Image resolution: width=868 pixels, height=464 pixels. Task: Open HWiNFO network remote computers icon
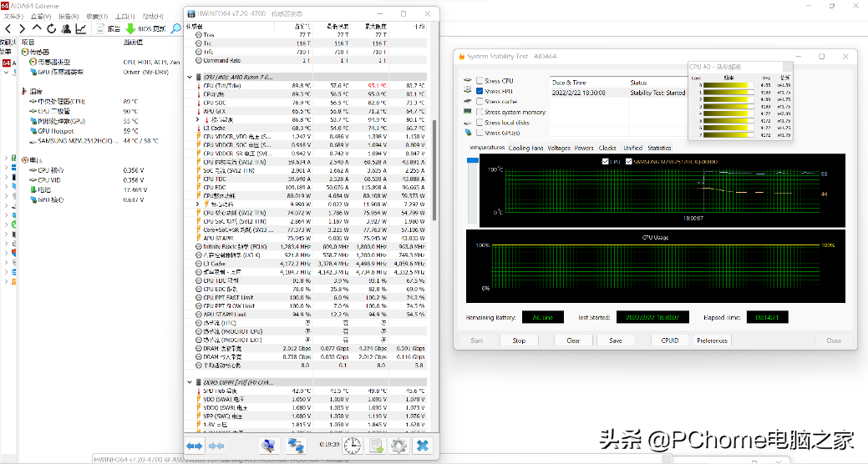[296, 446]
